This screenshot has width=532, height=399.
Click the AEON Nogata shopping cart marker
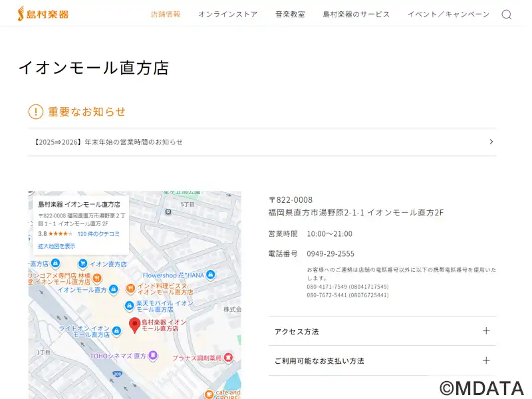83,264
